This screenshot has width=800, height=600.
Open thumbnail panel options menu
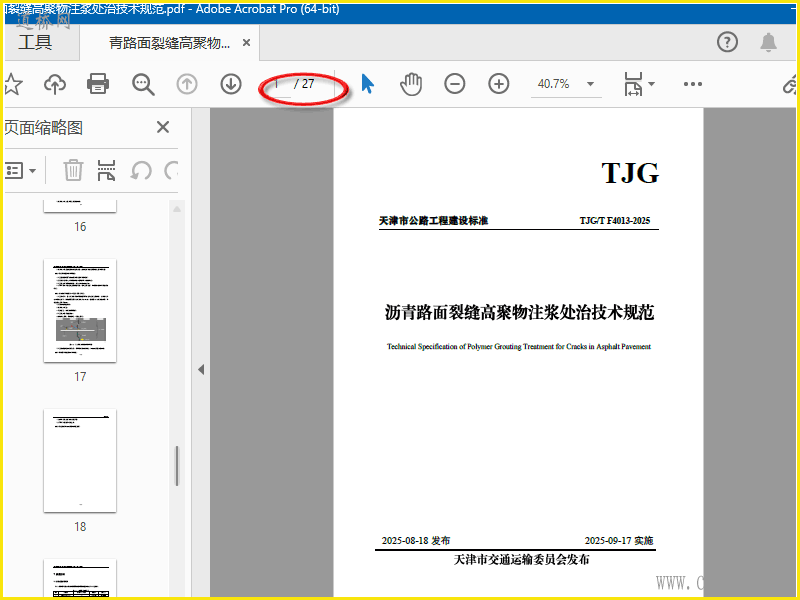[x=20, y=170]
